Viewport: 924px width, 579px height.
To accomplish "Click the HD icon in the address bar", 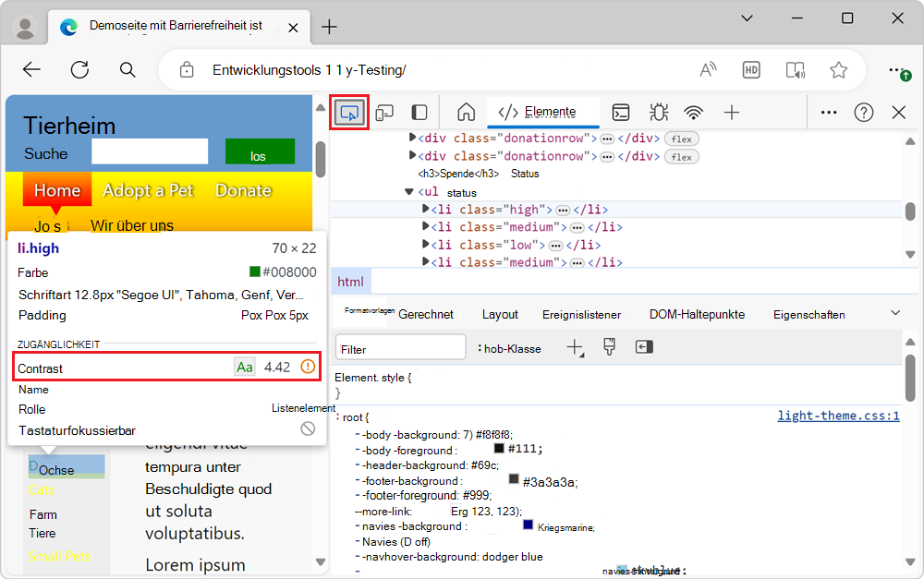I will point(750,69).
